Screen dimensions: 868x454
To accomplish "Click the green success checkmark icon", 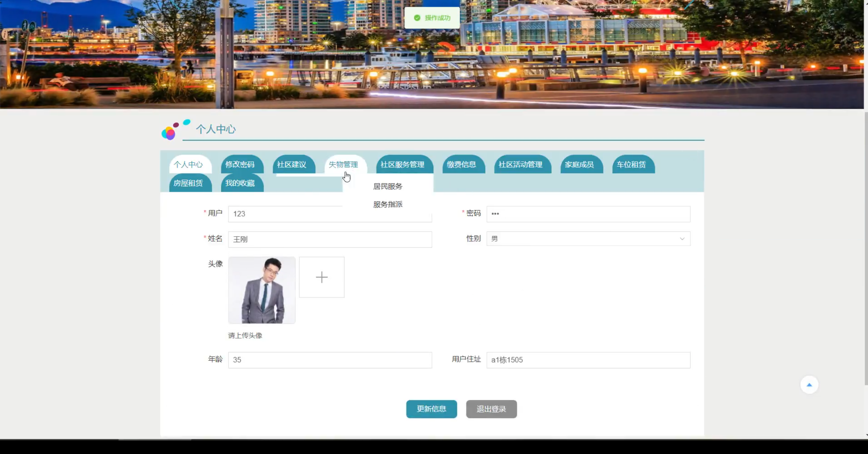I will pyautogui.click(x=417, y=18).
